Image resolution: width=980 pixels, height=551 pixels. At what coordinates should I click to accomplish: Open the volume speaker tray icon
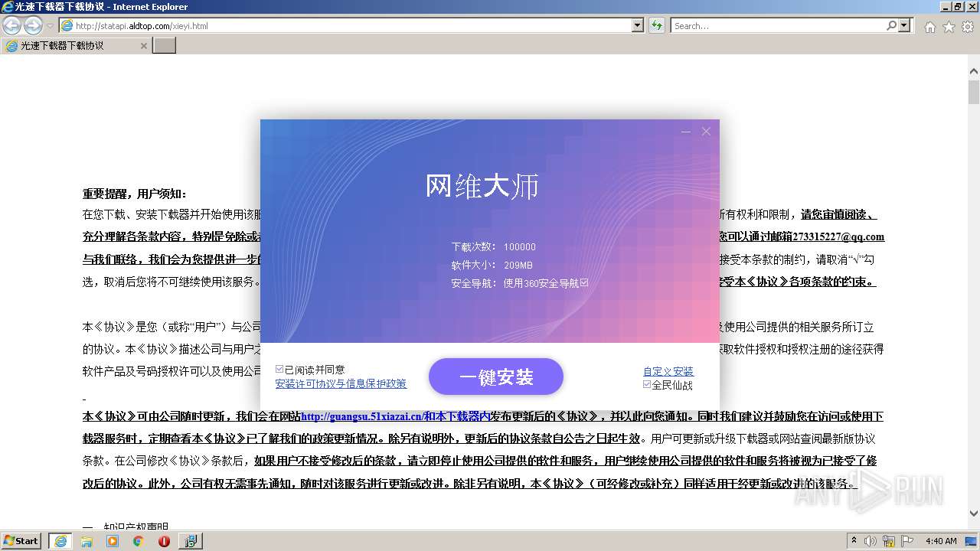pos(872,540)
